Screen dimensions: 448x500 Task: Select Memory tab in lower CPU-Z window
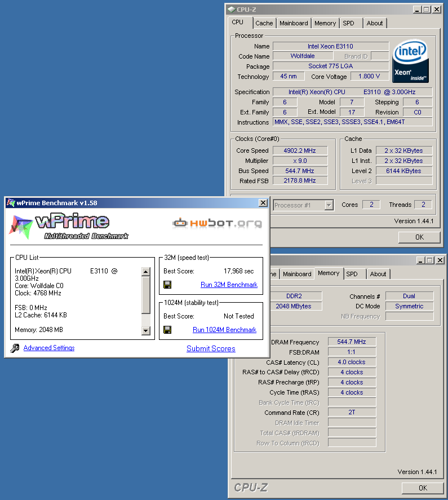(x=329, y=273)
